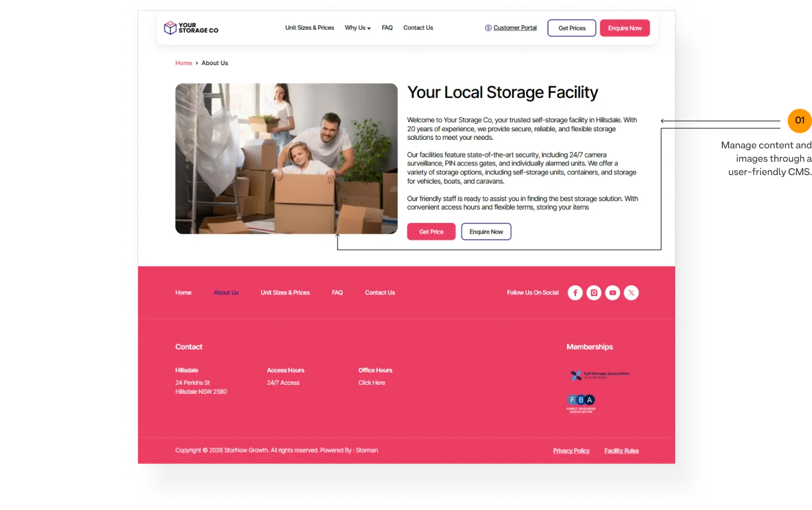Viewport: 812px width, 510px height.
Task: Go to Home via breadcrumb link
Action: (184, 63)
